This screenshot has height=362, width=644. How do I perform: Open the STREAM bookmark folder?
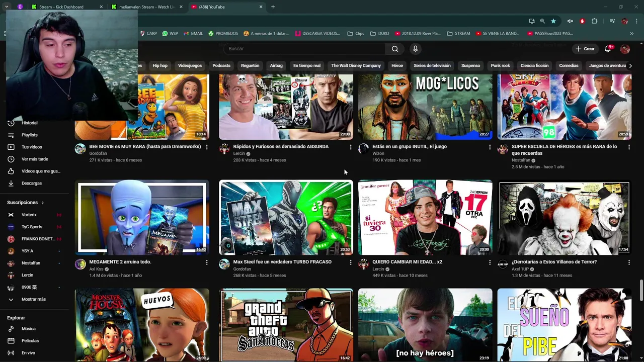tap(458, 34)
